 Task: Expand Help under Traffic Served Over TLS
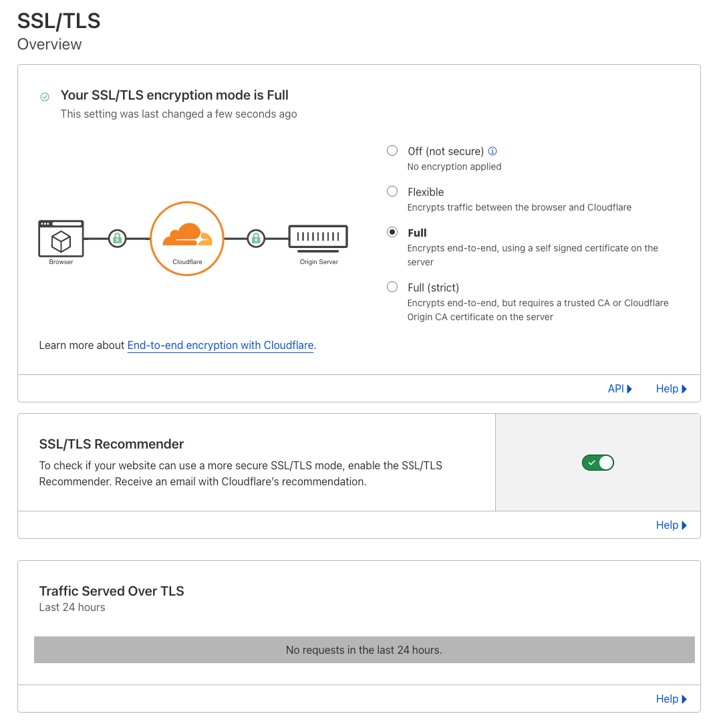[x=671, y=699]
